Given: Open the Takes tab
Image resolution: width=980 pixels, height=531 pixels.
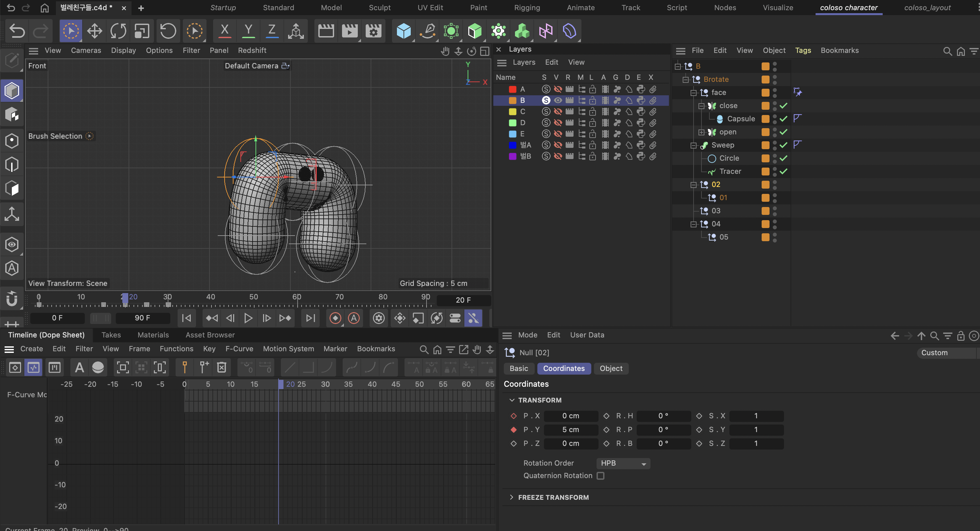Looking at the screenshot, I should pos(111,335).
